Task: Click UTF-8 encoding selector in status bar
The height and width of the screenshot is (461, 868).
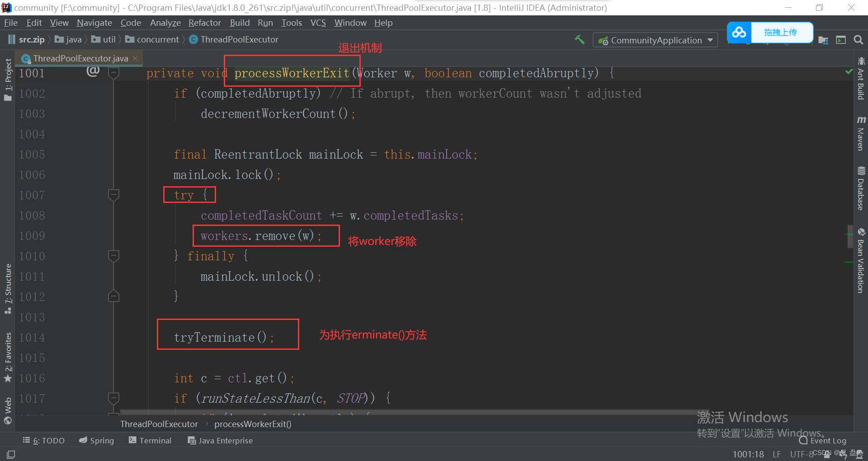Action: (802, 454)
